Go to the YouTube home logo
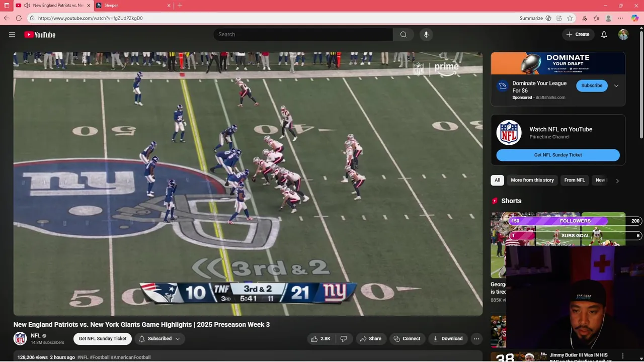Image resolution: width=644 pixels, height=362 pixels. coord(40,35)
